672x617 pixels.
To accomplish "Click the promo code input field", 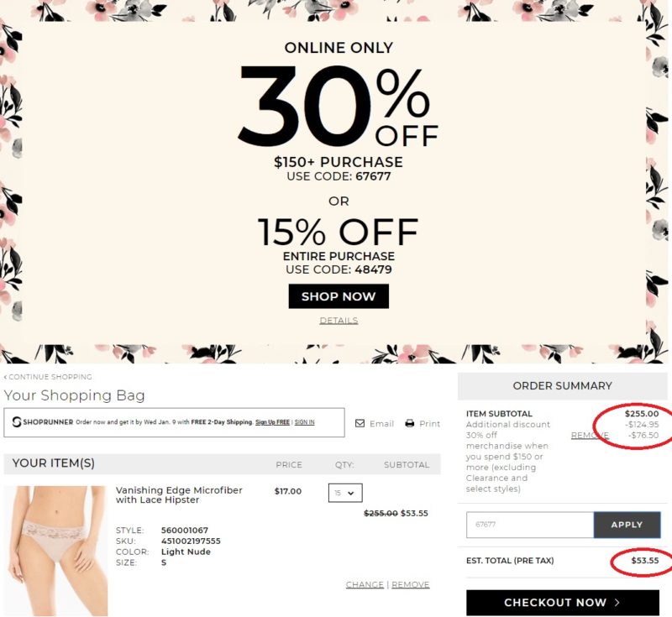I will 530,525.
